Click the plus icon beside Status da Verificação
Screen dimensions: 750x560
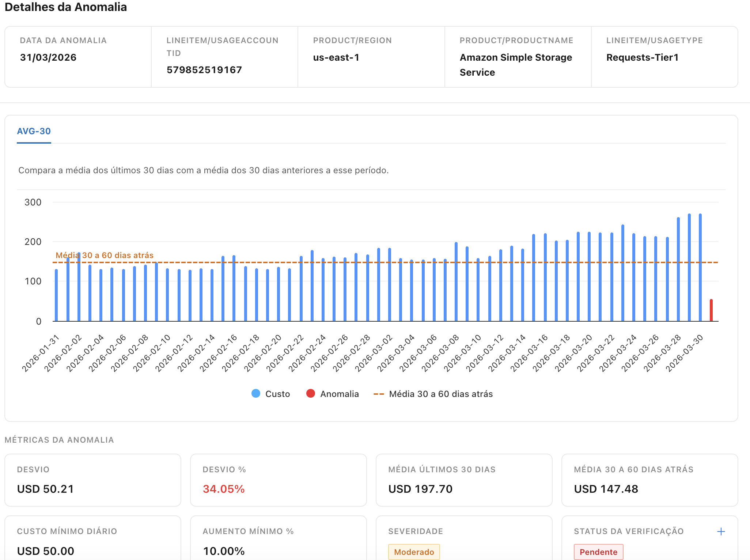[721, 531]
